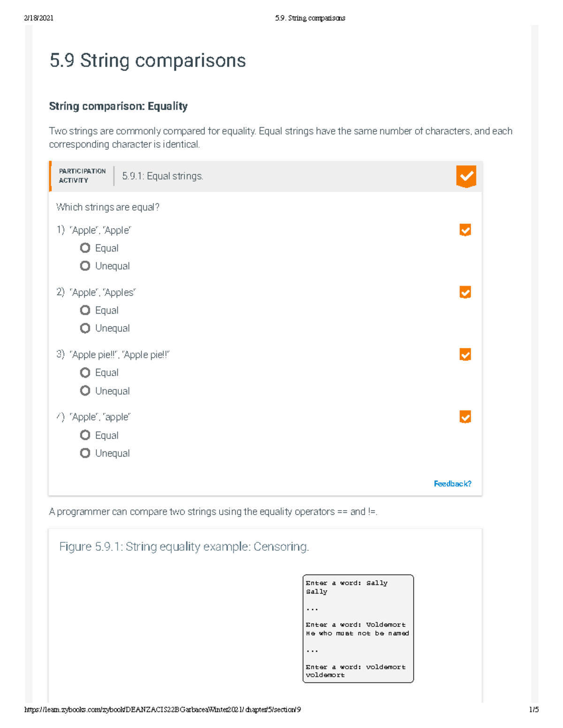
Task: Click the completion checkmark beside question 3
Action: [465, 355]
